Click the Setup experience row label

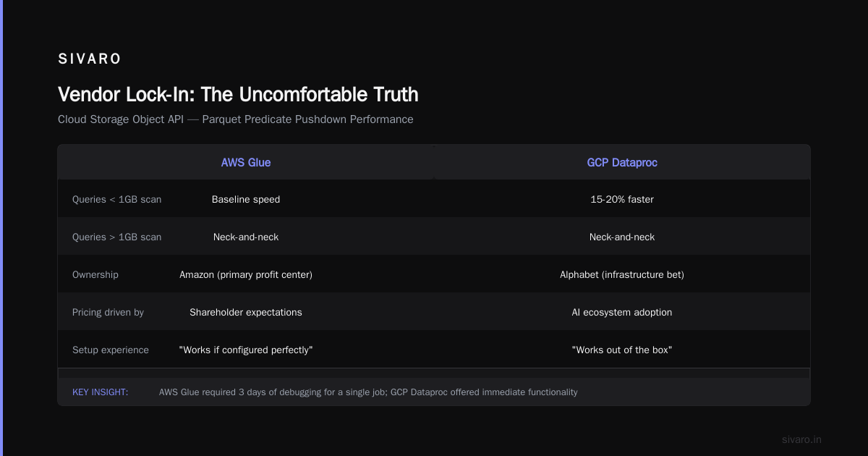click(x=111, y=350)
